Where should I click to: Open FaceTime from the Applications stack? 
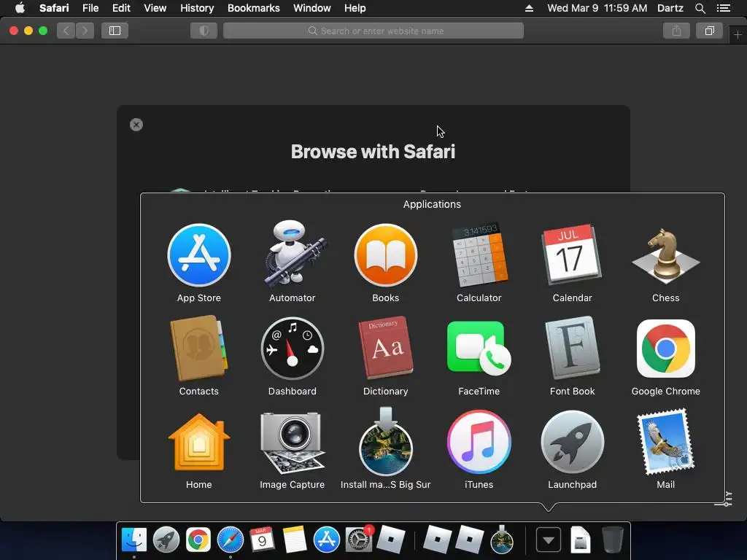pos(479,348)
